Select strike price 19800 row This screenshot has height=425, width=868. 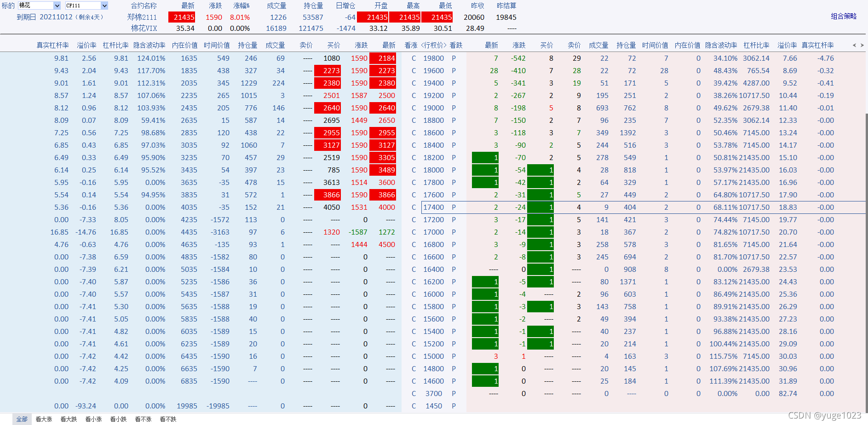click(434, 58)
